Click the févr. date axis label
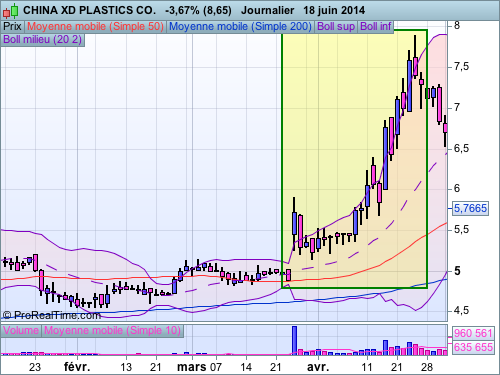 coord(77,367)
